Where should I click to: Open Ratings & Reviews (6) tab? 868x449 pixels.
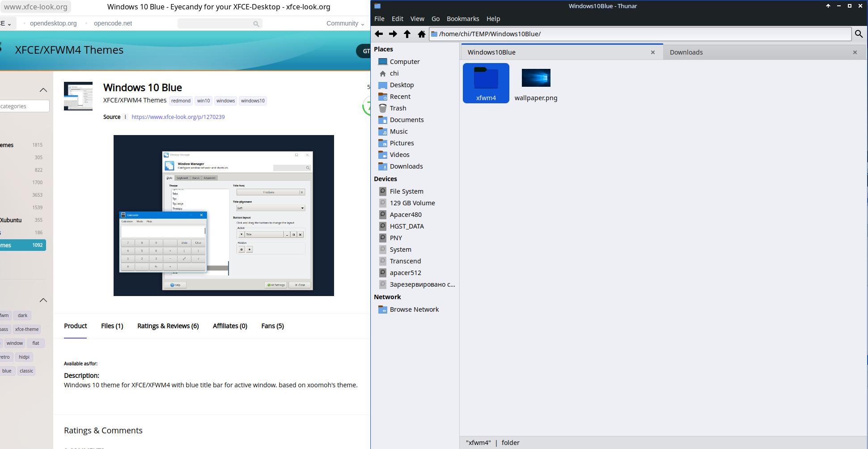pos(168,326)
